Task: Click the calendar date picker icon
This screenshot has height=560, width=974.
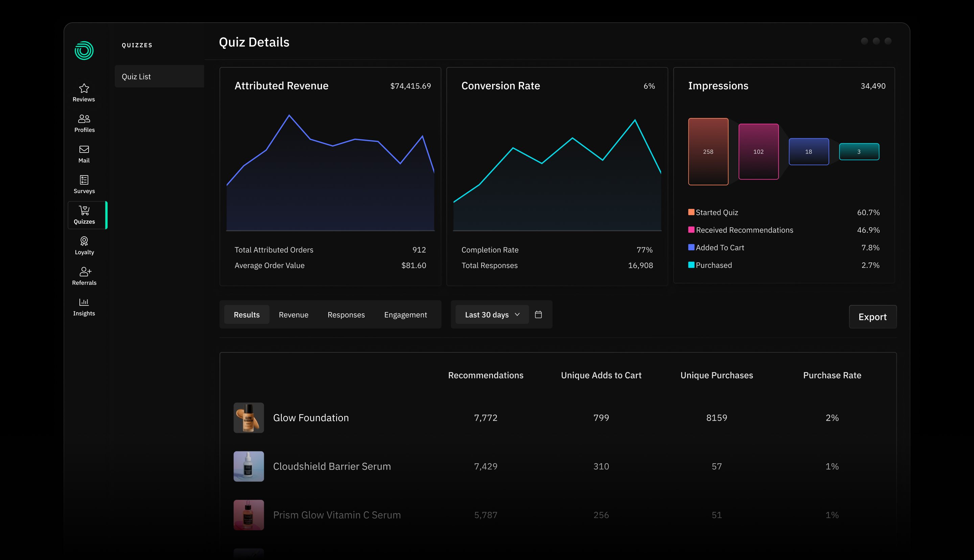Action: click(x=538, y=314)
